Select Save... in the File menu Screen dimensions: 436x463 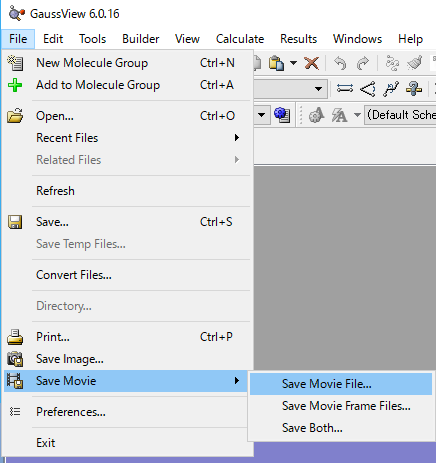(127, 222)
